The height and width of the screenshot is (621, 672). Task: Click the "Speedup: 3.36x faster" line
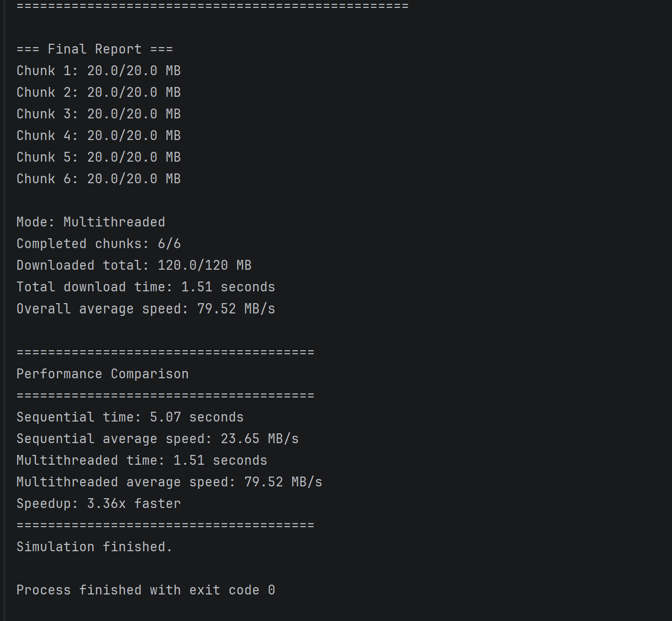click(x=99, y=504)
